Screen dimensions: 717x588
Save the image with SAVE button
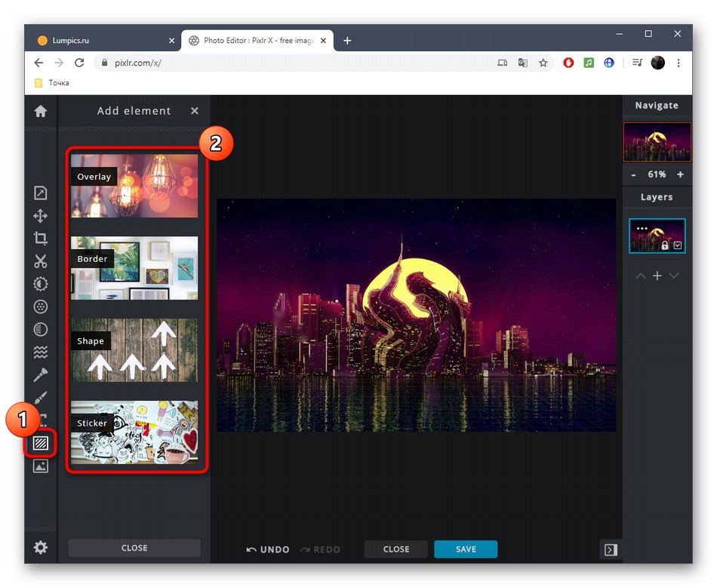coord(466,550)
